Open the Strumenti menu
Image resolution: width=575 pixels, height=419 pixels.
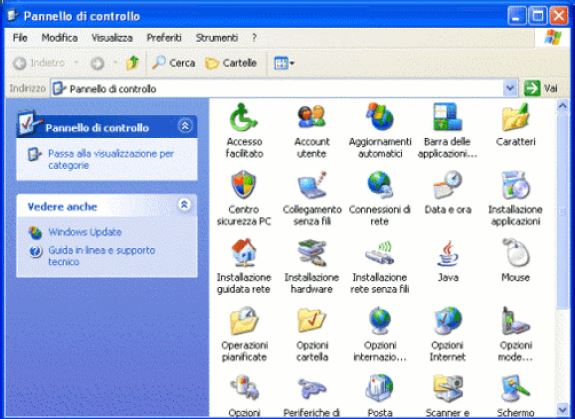tap(217, 38)
